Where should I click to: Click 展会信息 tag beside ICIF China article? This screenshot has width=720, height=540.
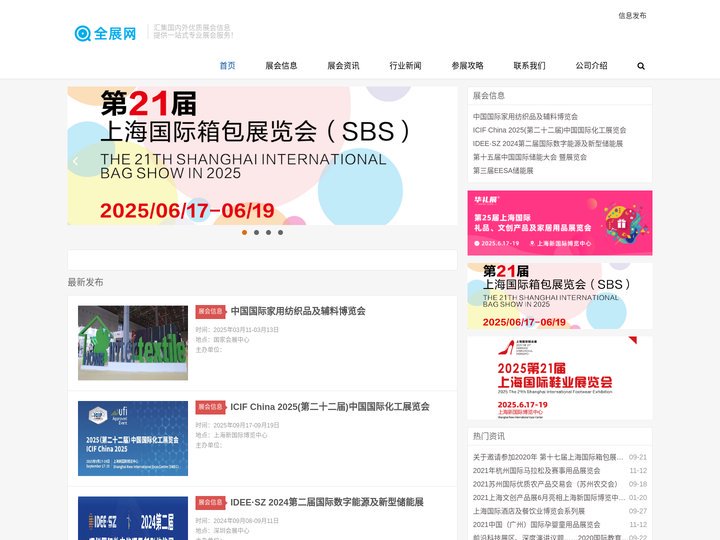point(210,407)
